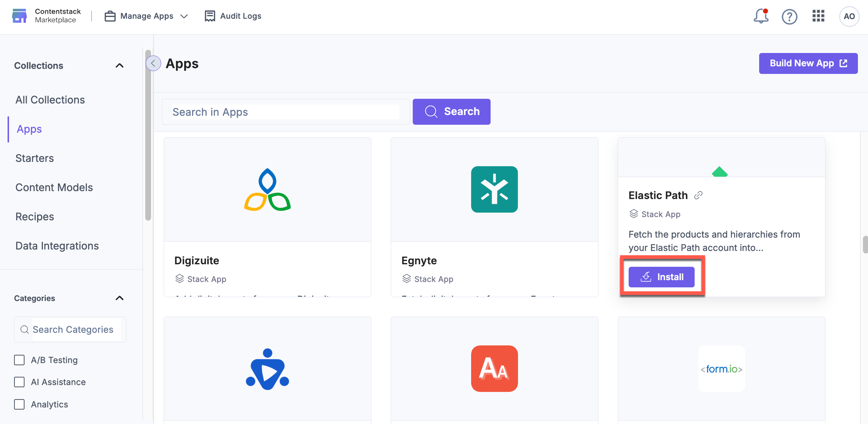Viewport: 868px width, 424px height.
Task: Click the Digizuite app logo
Action: tap(267, 189)
